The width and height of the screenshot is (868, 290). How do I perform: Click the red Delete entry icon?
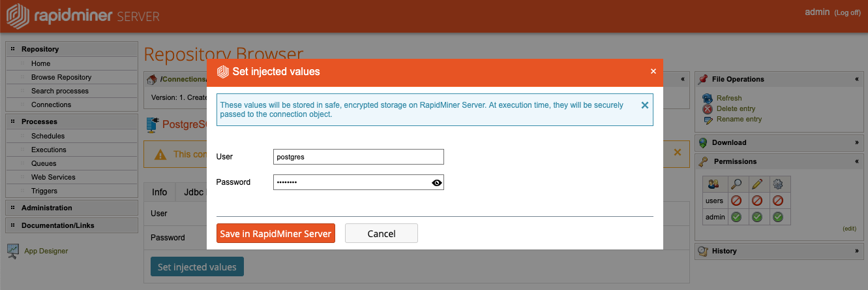pos(708,109)
